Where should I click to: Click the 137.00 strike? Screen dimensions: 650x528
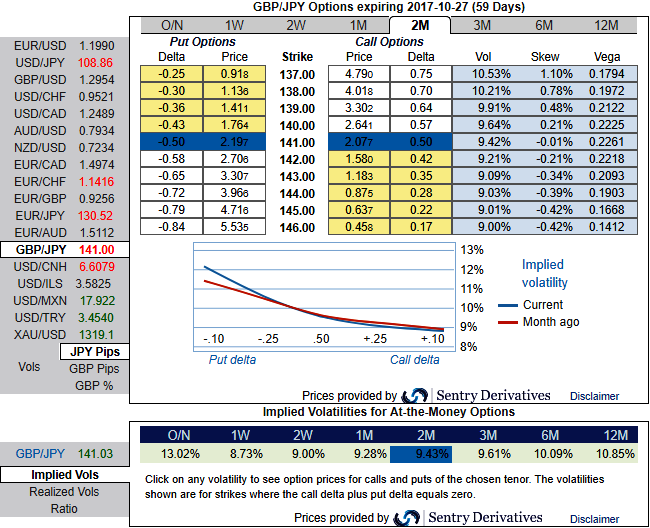[x=297, y=75]
